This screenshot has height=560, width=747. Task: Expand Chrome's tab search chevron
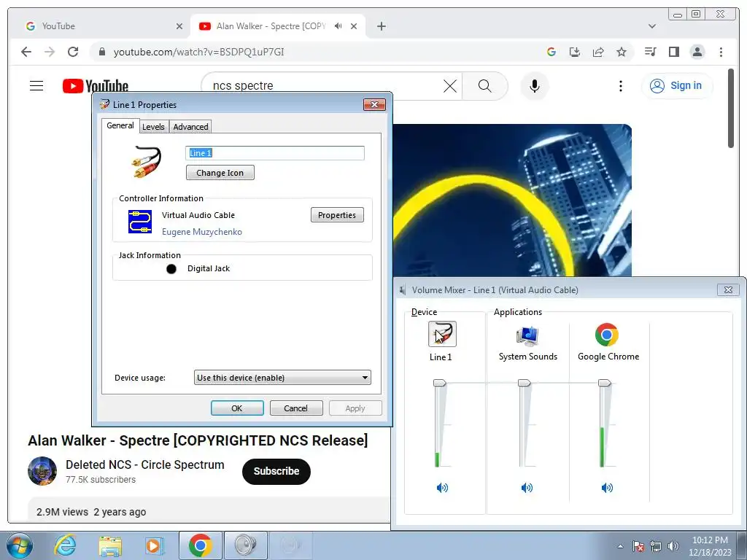(x=652, y=26)
